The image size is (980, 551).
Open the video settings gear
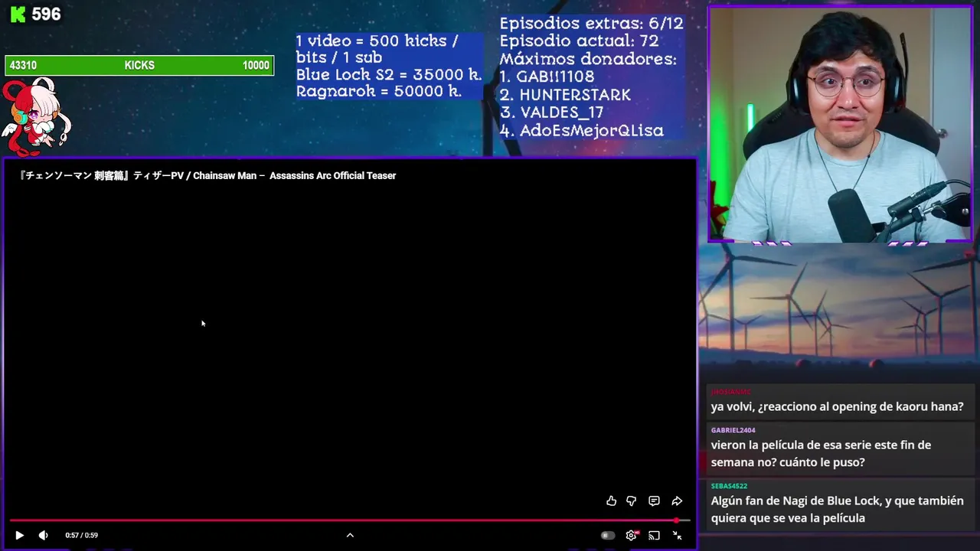click(631, 536)
